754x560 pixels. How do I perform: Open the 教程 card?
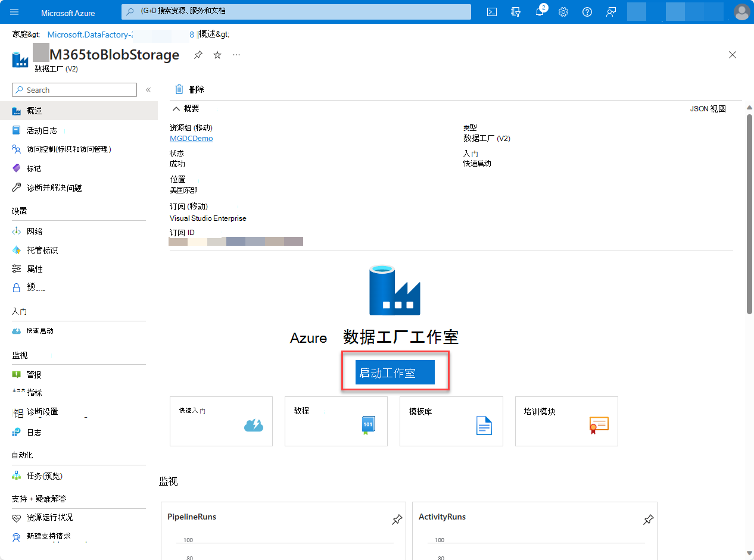(336, 421)
